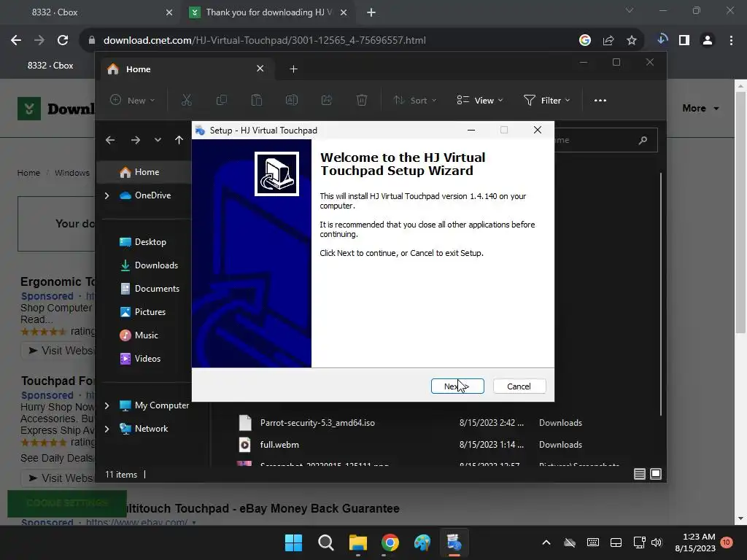Open a new Chrome tab
747x560 pixels.
(371, 12)
